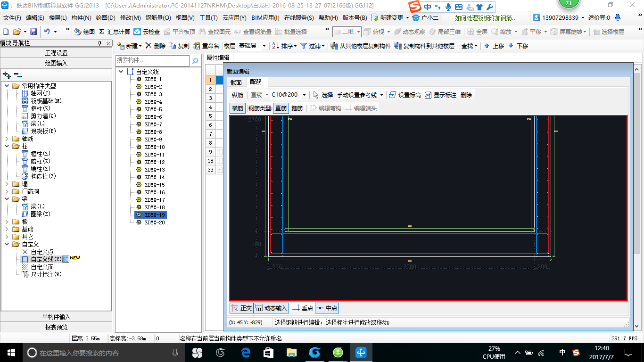Open 工具(T) menu
This screenshot has width=644, height=362.
pos(208,18)
